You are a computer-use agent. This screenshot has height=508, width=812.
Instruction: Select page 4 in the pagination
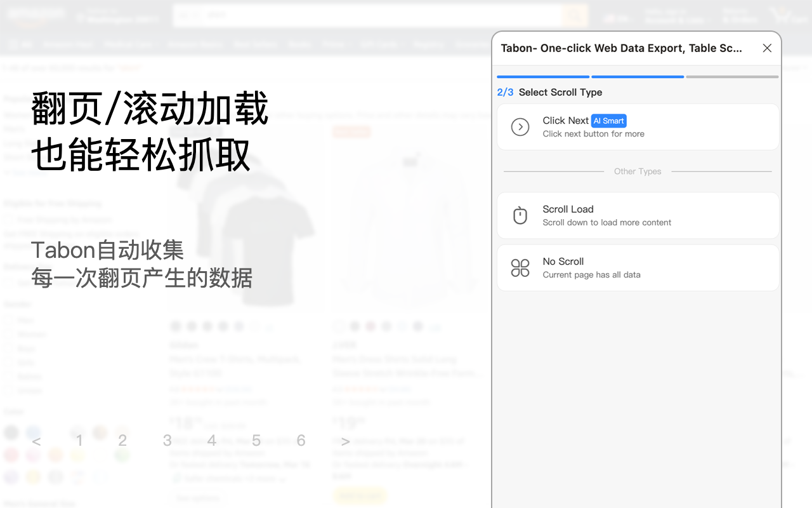pos(212,441)
